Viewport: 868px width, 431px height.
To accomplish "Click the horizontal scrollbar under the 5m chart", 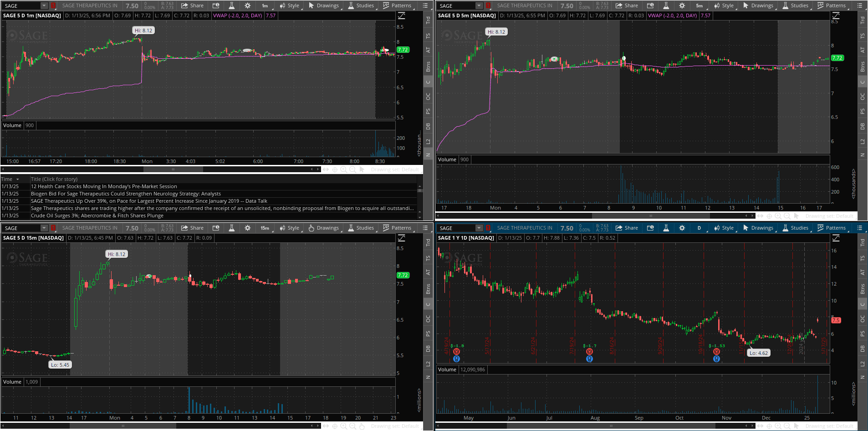I will tap(596, 215).
